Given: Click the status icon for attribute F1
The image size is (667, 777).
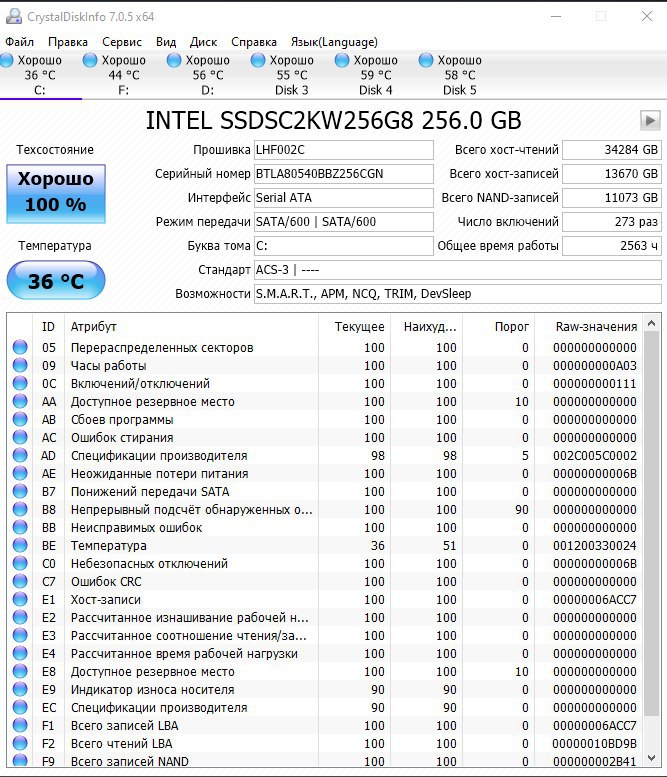Looking at the screenshot, I should 20,725.
